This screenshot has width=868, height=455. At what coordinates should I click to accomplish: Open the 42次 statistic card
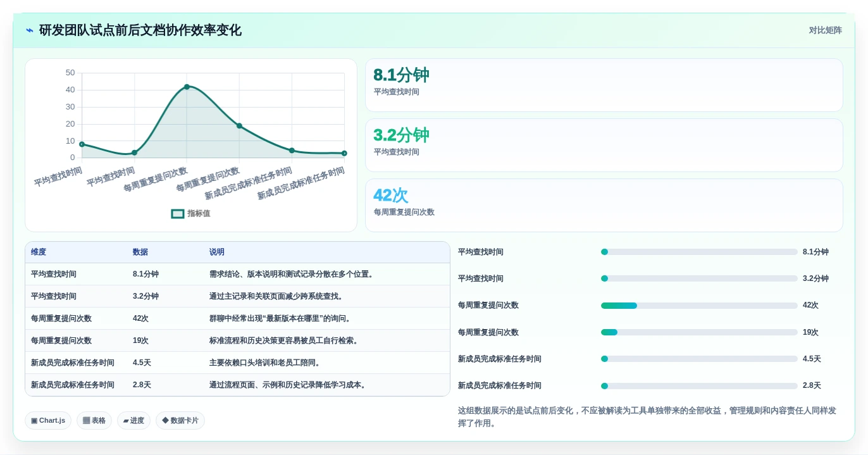(x=604, y=206)
